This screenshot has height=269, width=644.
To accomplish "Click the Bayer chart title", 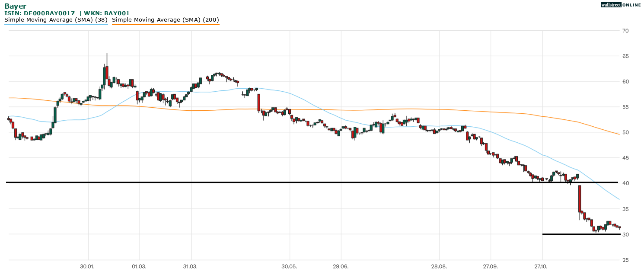I will [x=15, y=6].
